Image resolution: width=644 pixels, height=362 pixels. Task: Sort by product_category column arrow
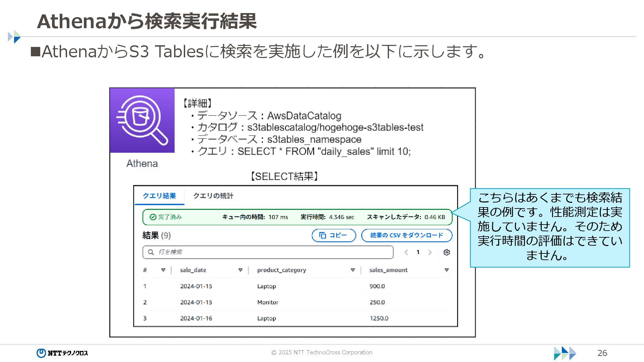[x=353, y=270]
